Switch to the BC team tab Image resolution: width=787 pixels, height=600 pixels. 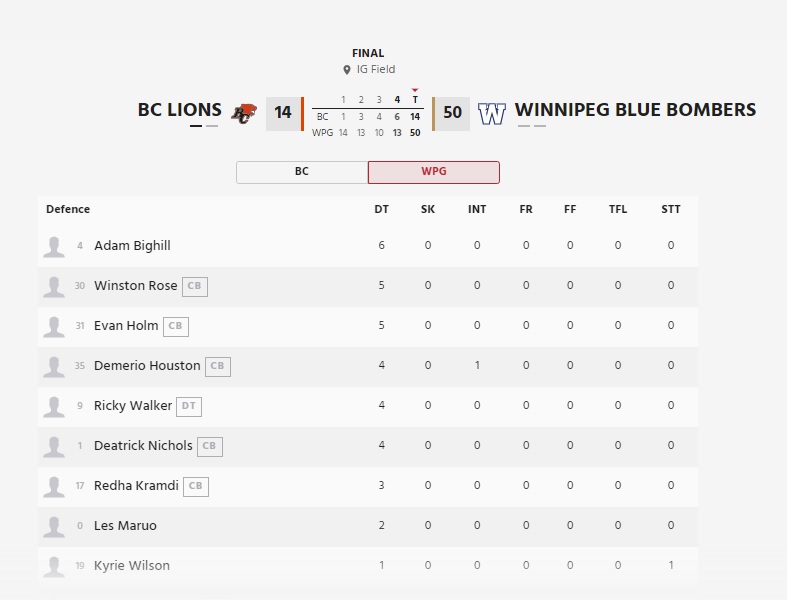point(302,172)
